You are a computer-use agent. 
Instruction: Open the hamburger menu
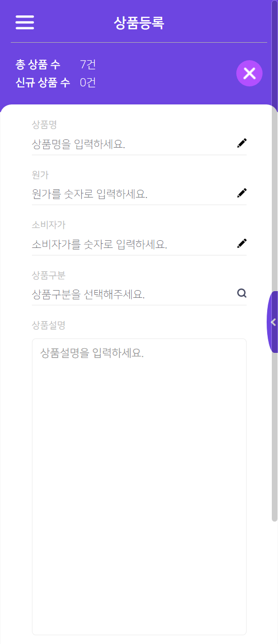point(25,23)
